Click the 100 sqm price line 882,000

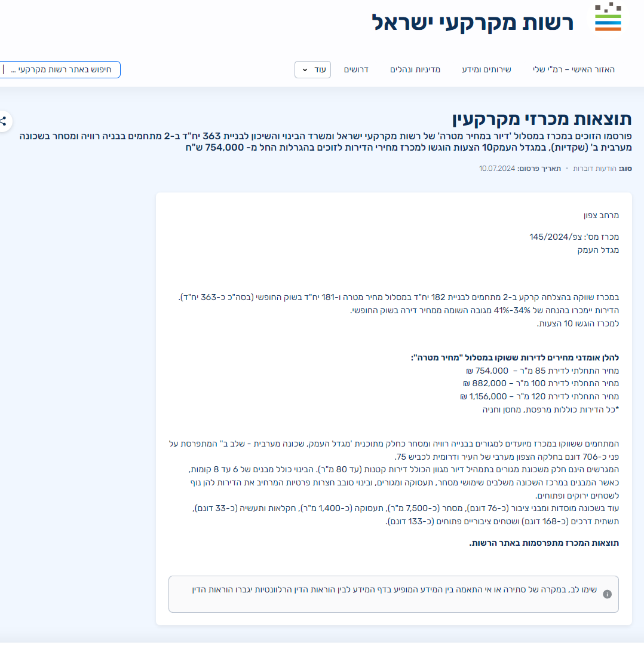click(x=541, y=383)
